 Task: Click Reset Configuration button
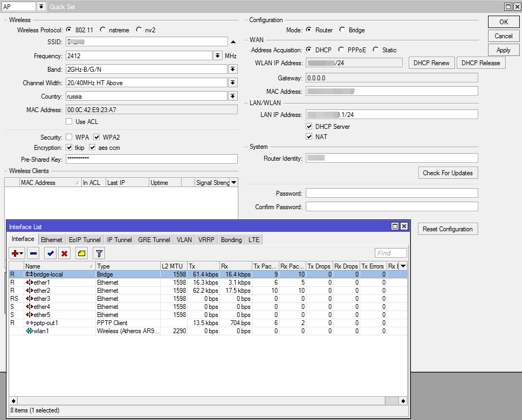pyautogui.click(x=448, y=229)
